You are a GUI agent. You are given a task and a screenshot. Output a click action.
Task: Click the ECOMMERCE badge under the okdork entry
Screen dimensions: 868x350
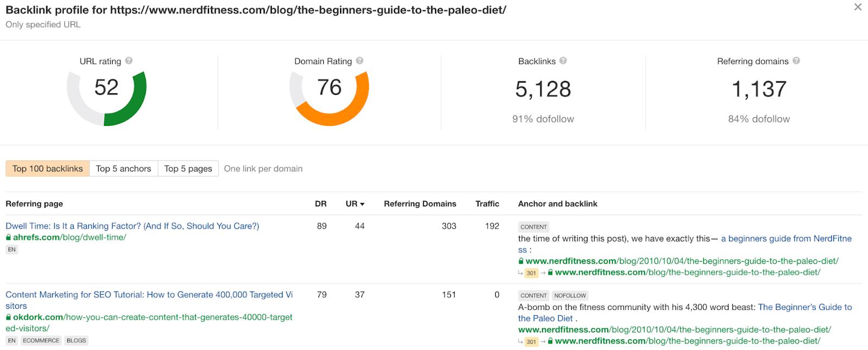(x=41, y=340)
